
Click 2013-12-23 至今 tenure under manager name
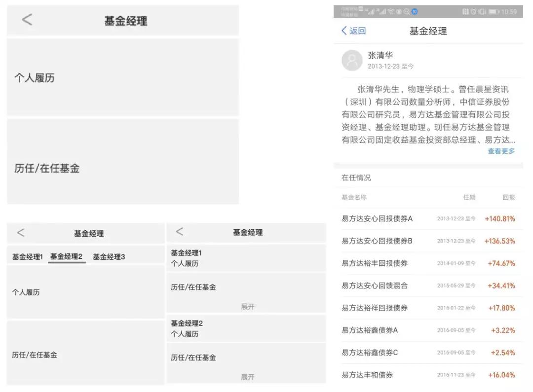[390, 67]
